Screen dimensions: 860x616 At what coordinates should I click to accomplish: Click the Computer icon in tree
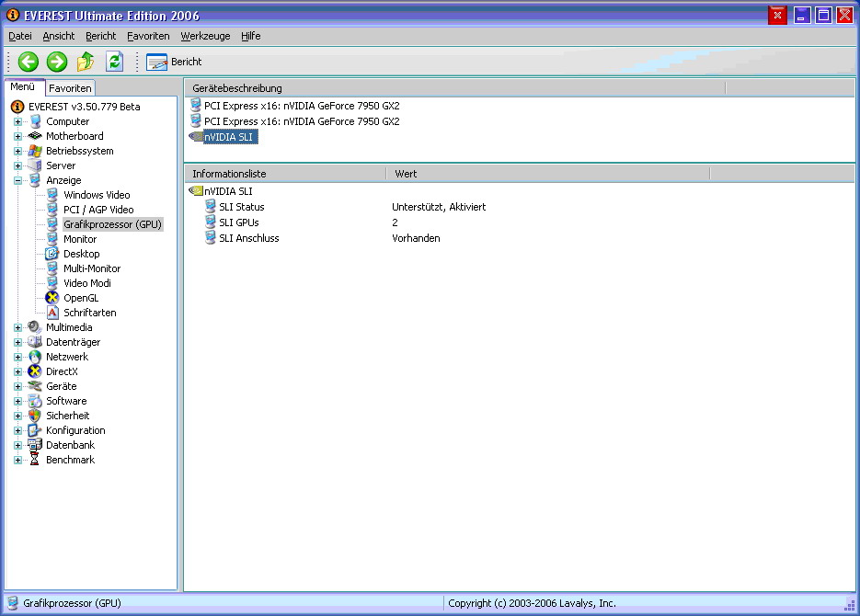coord(35,121)
